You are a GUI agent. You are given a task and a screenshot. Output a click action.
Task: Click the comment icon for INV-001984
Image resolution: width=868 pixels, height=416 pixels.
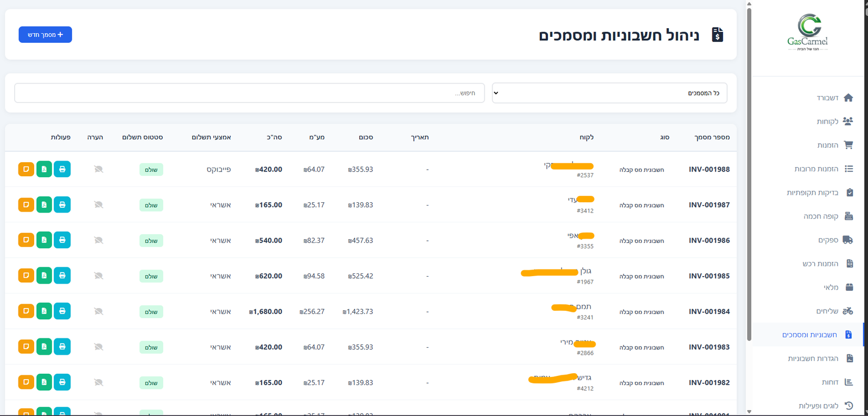pos(98,311)
